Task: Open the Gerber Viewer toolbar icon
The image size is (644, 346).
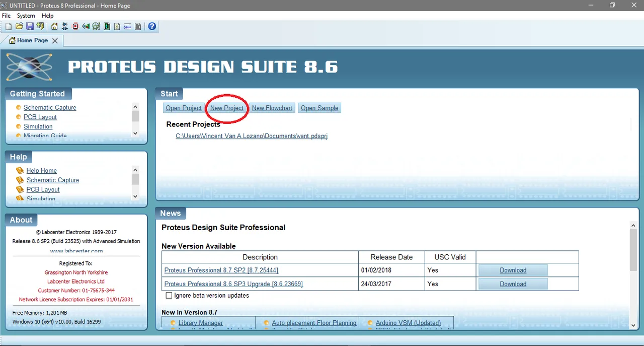Action: pos(96,26)
